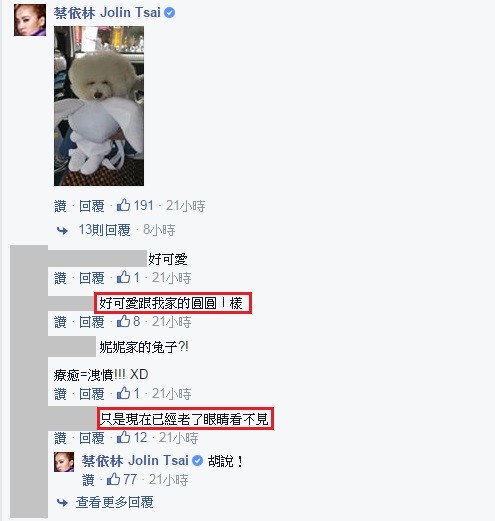Click the 21小時 timestamp beside 191 likes
Screen dimensions: 495x521
point(185,206)
